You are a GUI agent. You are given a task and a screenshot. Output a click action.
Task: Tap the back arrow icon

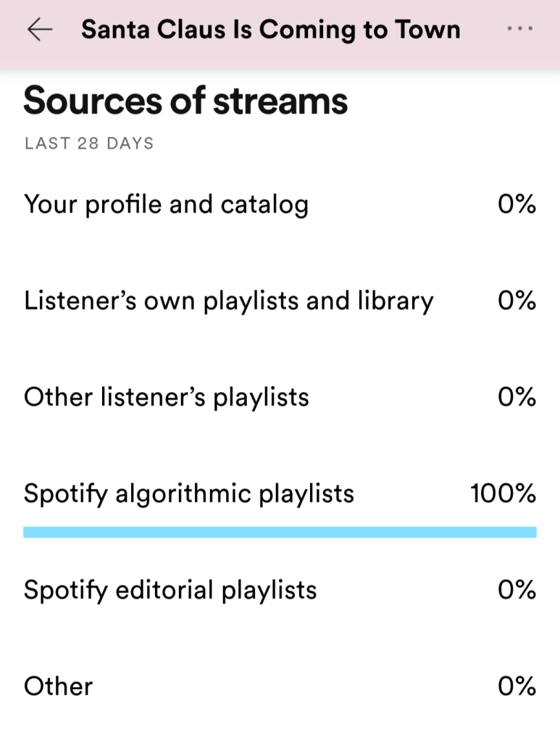coord(40,30)
